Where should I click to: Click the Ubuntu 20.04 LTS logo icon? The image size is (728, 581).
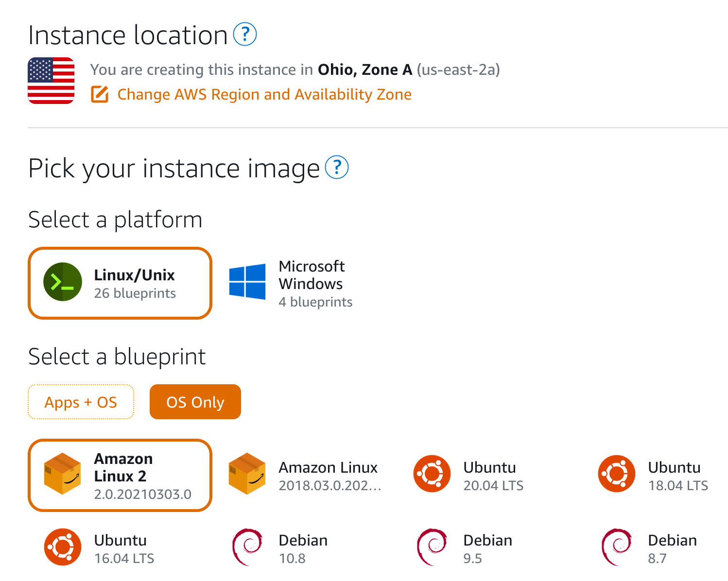[432, 474]
